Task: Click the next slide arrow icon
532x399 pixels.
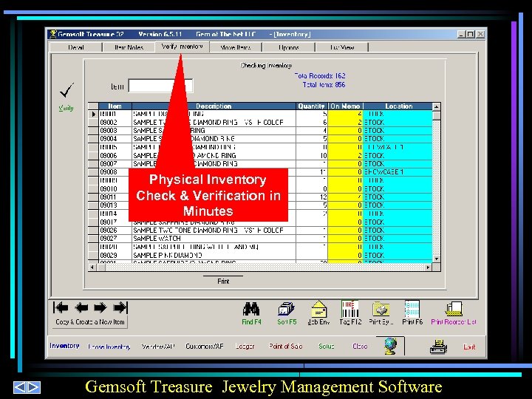Action: point(34,387)
